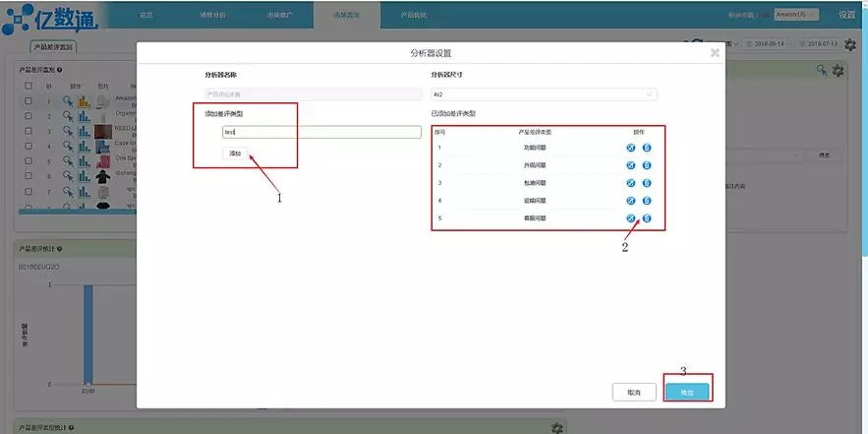Open magnifier icon for product ID 6
Image resolution: width=868 pixels, height=434 pixels.
click(x=68, y=176)
